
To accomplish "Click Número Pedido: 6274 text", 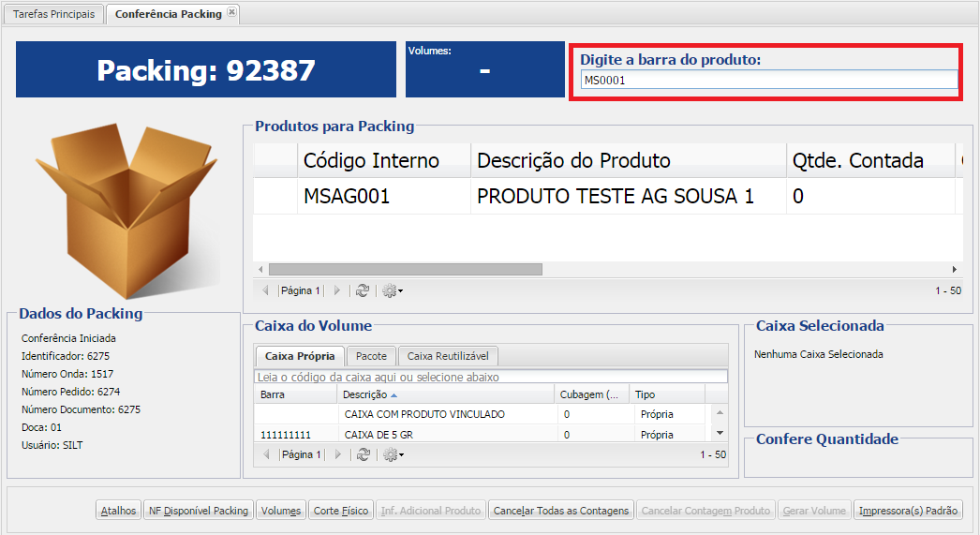I will 70,392.
